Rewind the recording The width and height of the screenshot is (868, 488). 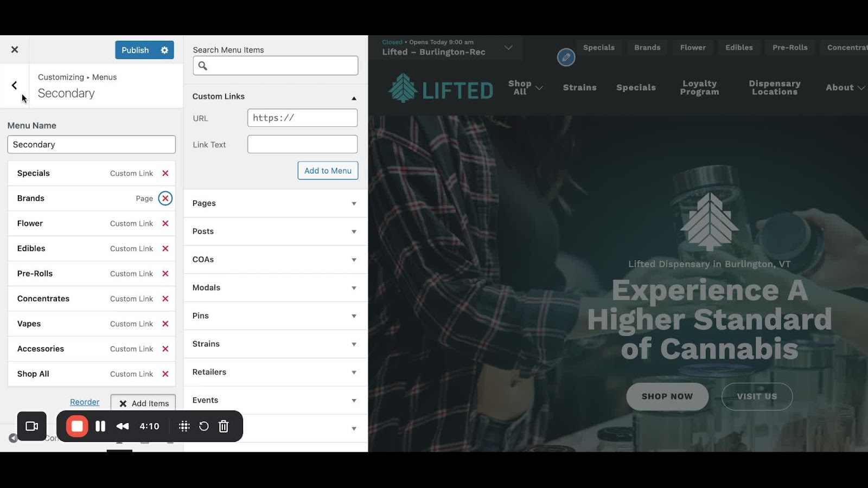tap(123, 426)
